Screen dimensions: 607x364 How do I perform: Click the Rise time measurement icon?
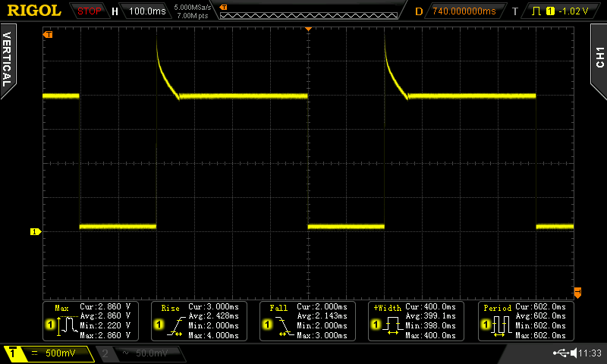point(168,326)
